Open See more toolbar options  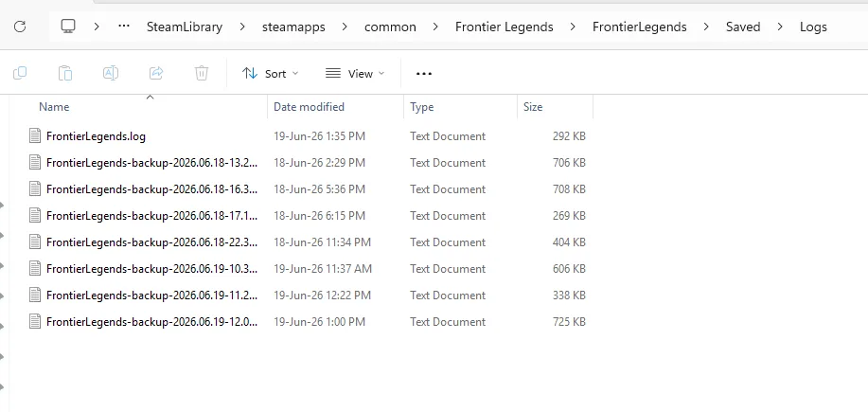click(x=424, y=74)
